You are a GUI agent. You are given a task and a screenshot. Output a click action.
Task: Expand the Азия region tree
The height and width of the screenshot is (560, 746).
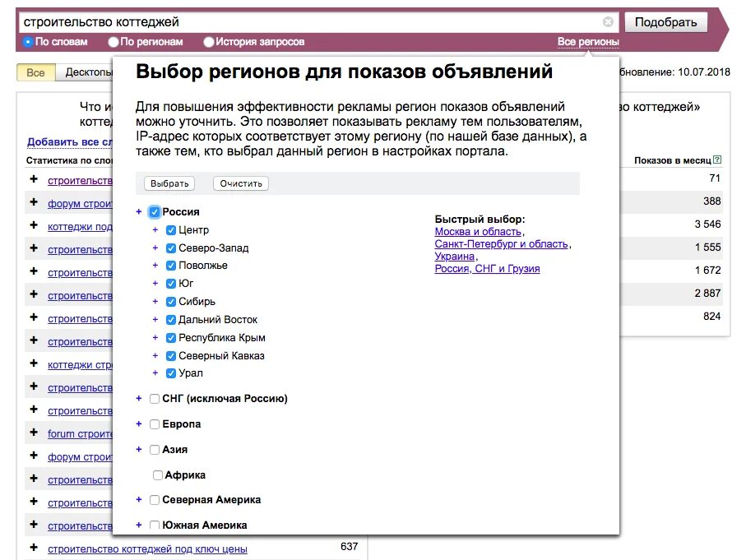[139, 449]
